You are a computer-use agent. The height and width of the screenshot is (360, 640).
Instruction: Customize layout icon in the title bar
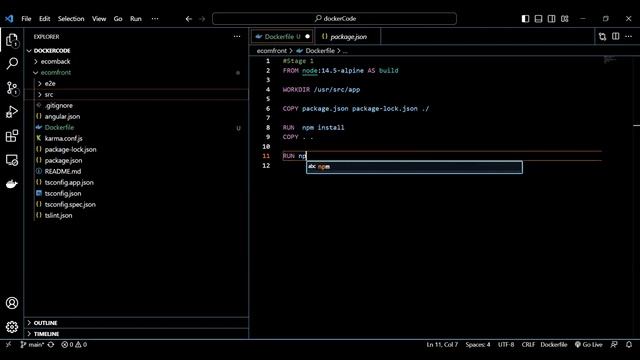564,19
